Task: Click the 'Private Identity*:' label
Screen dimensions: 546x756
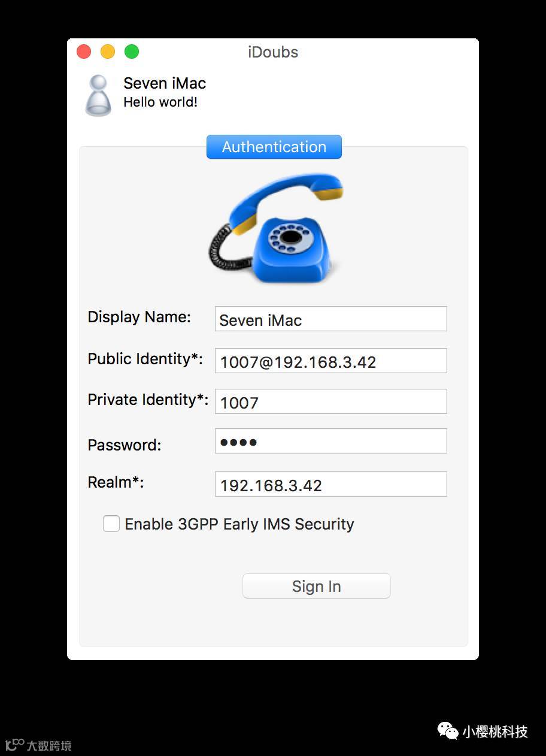Action: click(x=148, y=400)
